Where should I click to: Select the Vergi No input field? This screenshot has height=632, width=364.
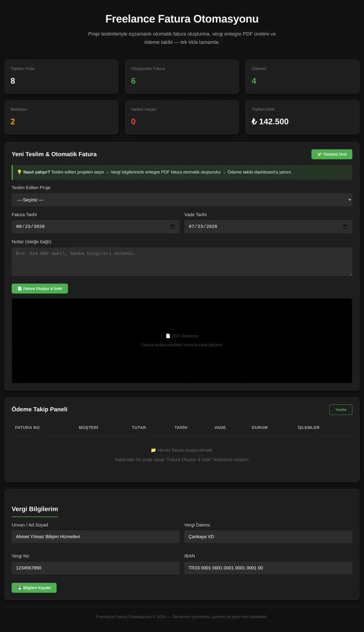click(96, 568)
